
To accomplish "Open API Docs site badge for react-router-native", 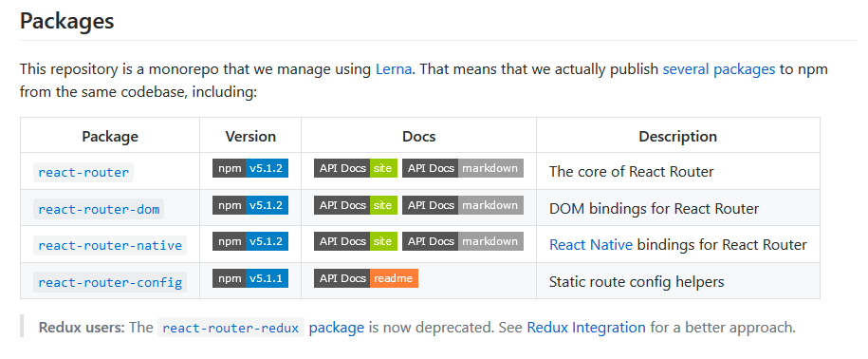I will (x=356, y=241).
